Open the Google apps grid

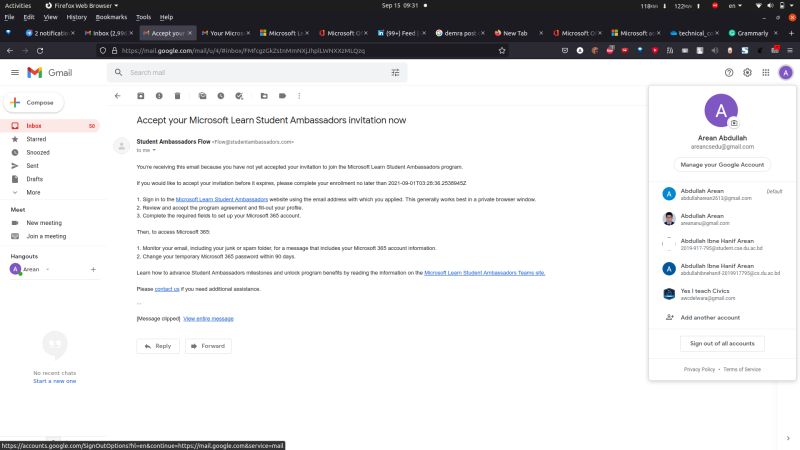tap(766, 73)
